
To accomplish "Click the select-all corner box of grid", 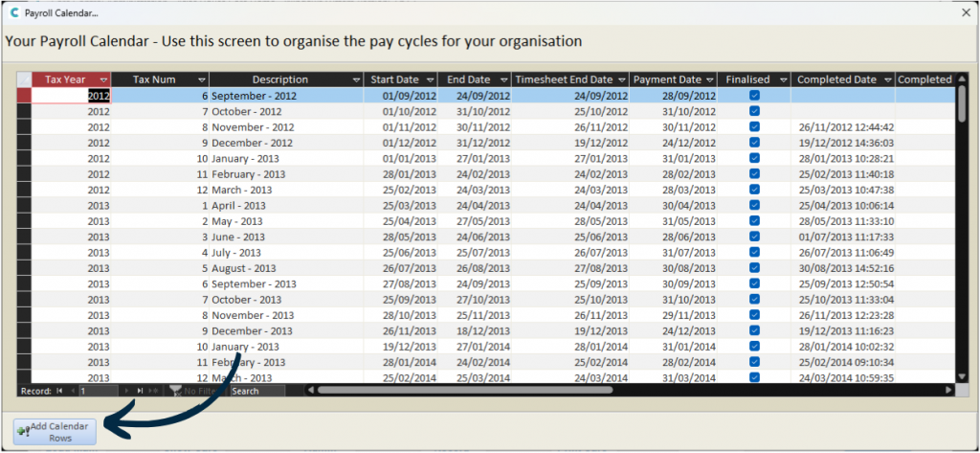I will (24, 79).
